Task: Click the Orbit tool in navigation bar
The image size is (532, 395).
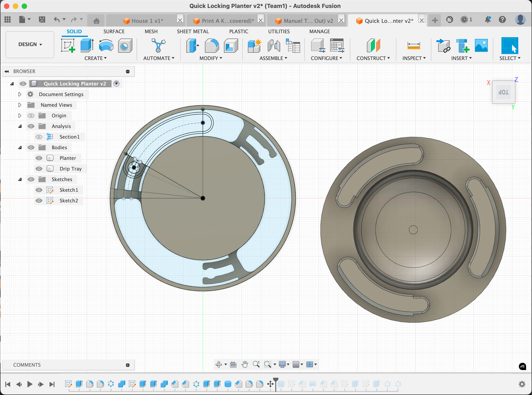Action: tap(219, 364)
